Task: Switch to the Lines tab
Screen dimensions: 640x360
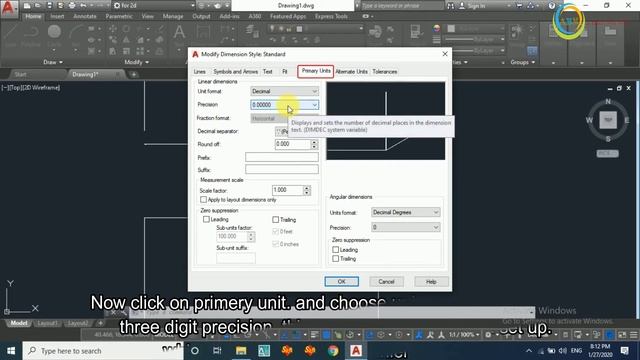Action: pos(200,71)
